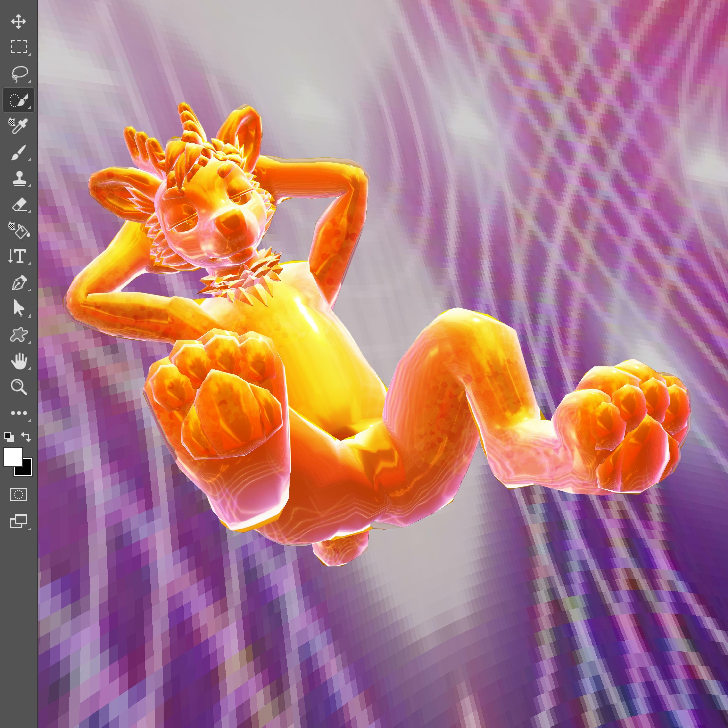This screenshot has height=728, width=728.
Task: Select the Rectangular Marquee tool
Action: pyautogui.click(x=18, y=47)
